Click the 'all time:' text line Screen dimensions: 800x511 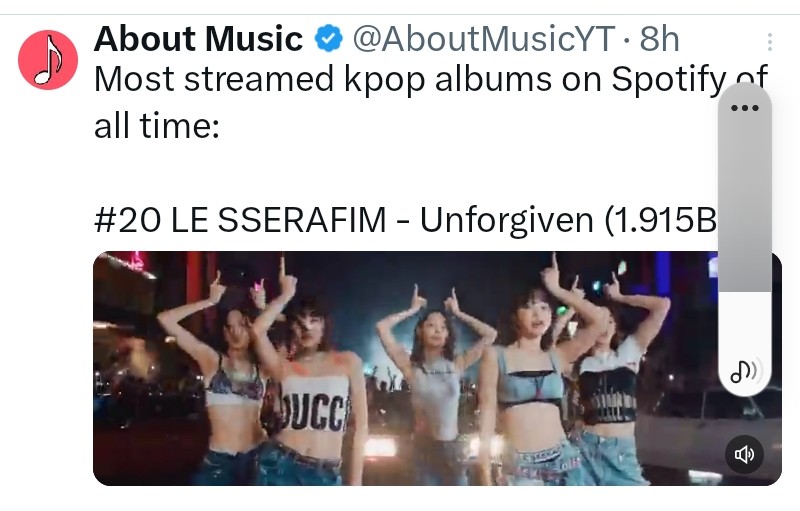157,125
